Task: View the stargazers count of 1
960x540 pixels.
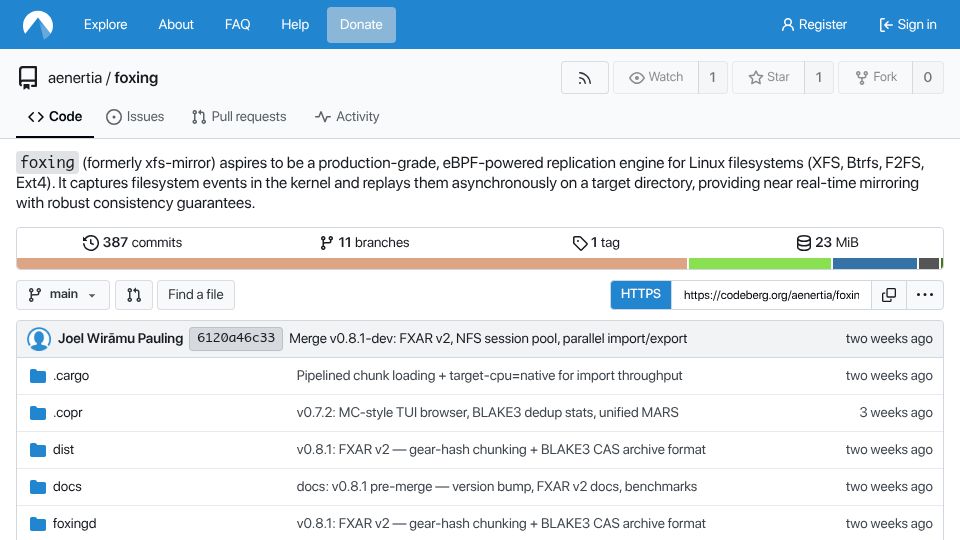Action: point(819,77)
